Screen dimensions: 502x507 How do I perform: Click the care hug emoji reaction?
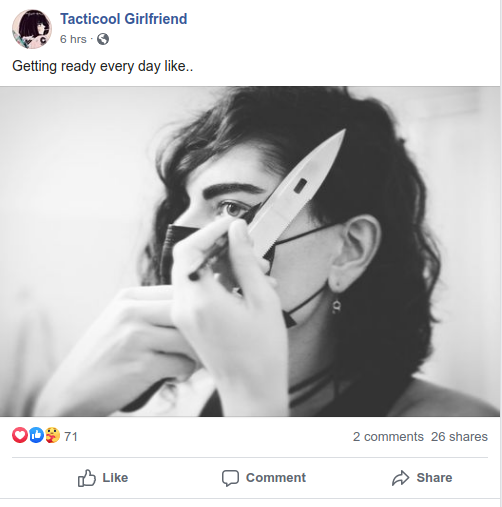(x=52, y=435)
